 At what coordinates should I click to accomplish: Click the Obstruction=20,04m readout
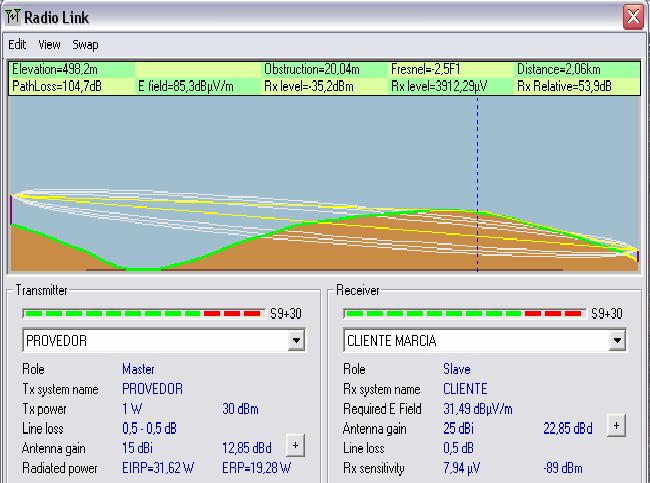(312, 69)
